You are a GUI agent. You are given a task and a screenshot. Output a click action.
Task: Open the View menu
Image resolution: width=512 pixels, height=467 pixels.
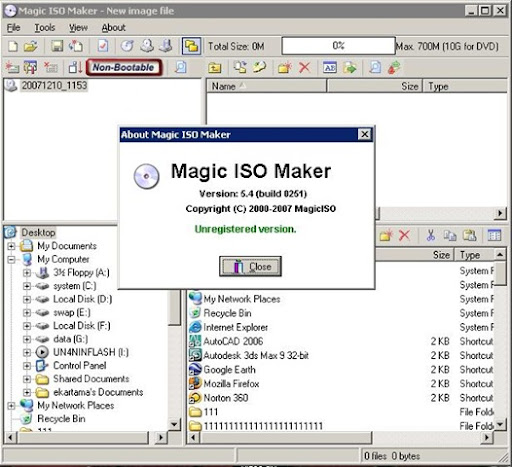click(78, 28)
